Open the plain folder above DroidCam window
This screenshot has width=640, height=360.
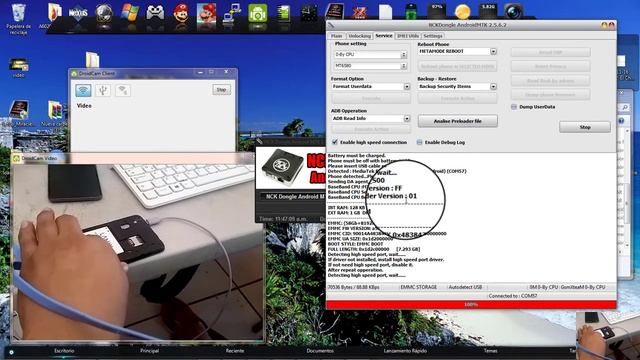click(x=93, y=60)
